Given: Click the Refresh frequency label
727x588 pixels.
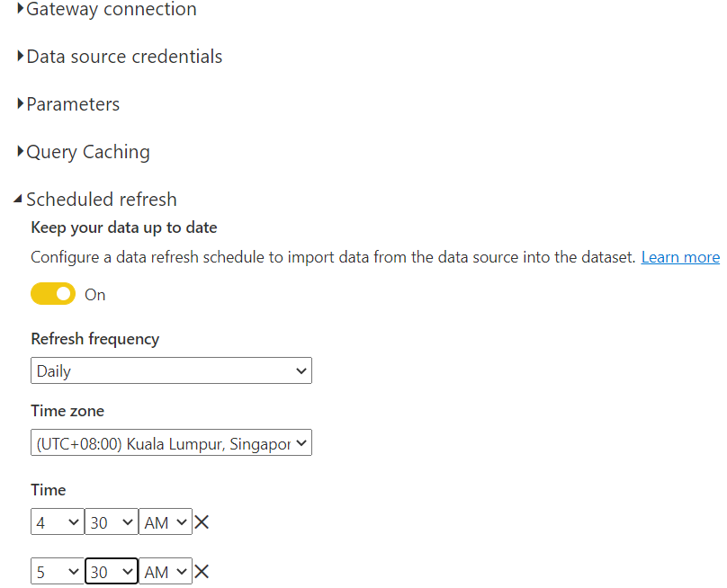Looking at the screenshot, I should tap(95, 339).
